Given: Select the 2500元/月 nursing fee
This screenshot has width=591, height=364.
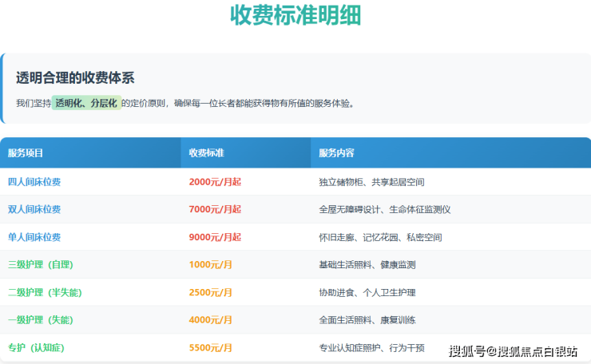Looking at the screenshot, I should pos(211,292).
